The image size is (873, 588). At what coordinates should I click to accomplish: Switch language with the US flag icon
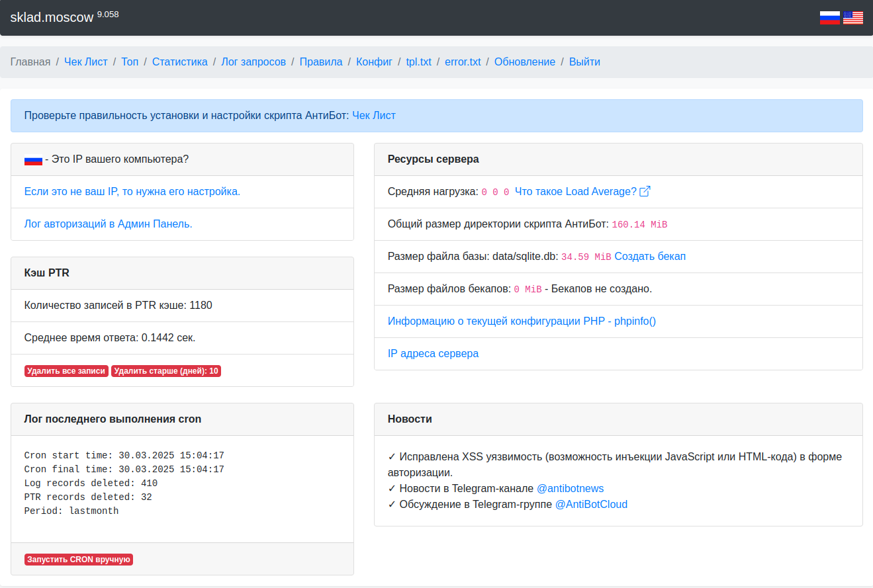pos(852,18)
